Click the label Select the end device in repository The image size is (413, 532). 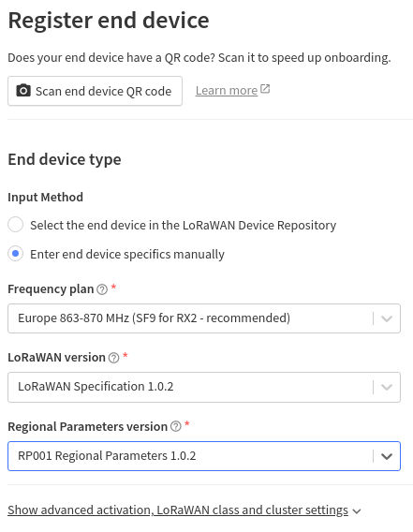[184, 226]
